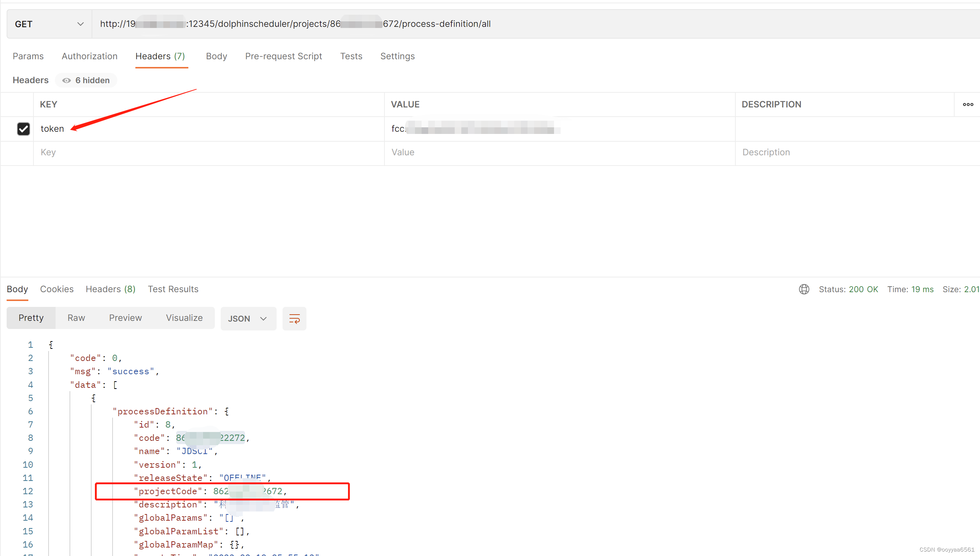Open the JSON format dropdown
980x556 pixels.
(249, 319)
